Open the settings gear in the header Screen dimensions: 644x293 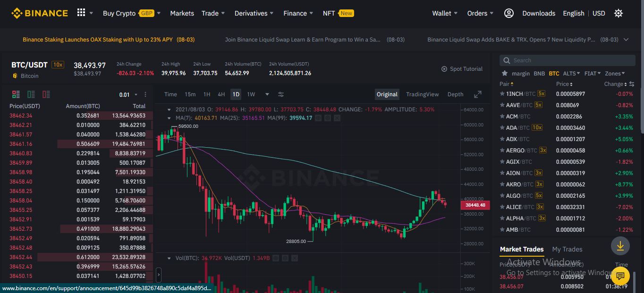click(619, 13)
